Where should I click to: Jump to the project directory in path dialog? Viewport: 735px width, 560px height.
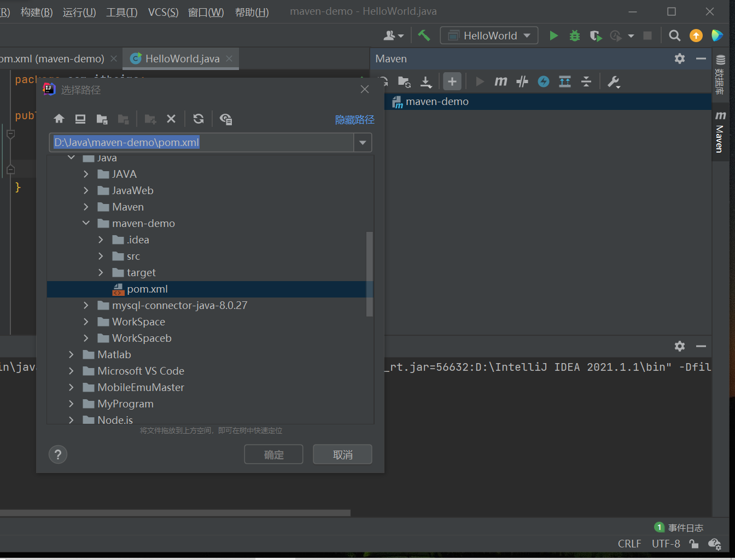tap(102, 119)
